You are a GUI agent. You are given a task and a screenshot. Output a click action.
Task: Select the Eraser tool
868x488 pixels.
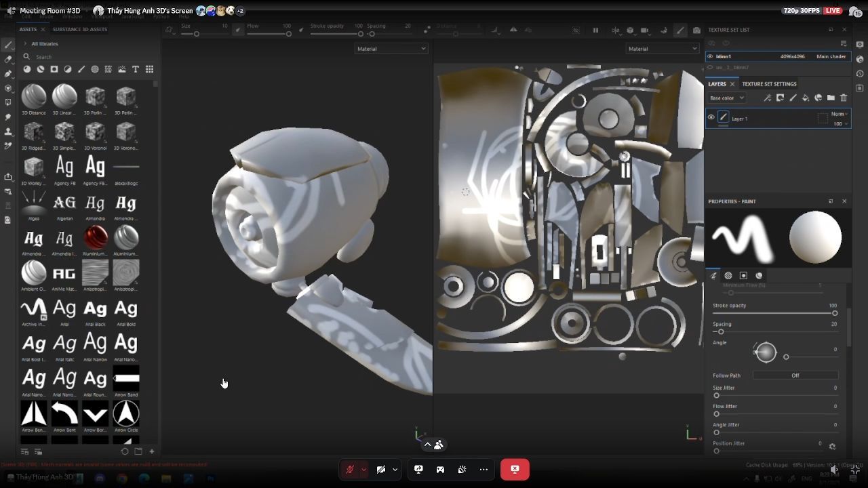(x=8, y=60)
